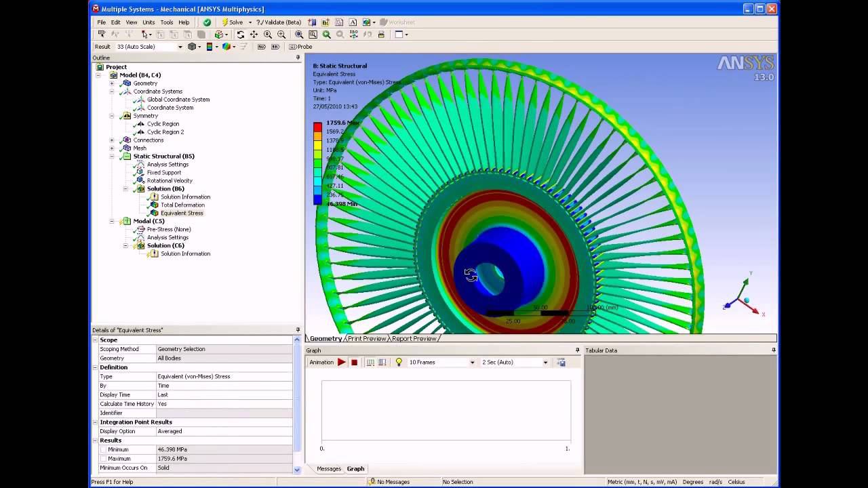Viewport: 868px width, 488px height.
Task: Collapse the Integration Point Results section
Action: (95, 422)
